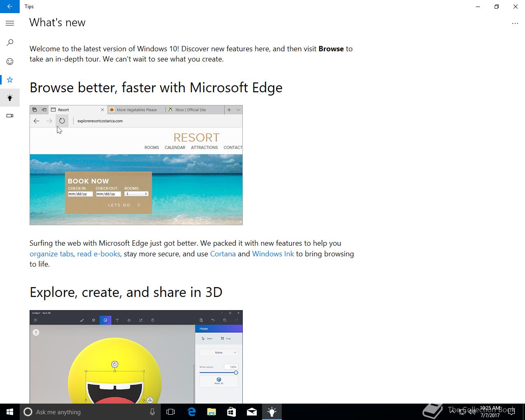Activate the Cortana microphone icon
525x420 pixels.
coord(152,412)
